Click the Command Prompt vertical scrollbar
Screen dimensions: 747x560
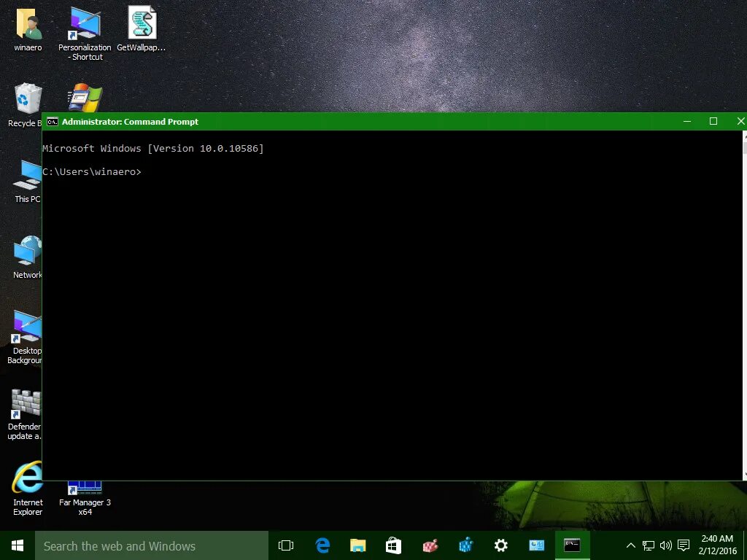[x=745, y=305]
